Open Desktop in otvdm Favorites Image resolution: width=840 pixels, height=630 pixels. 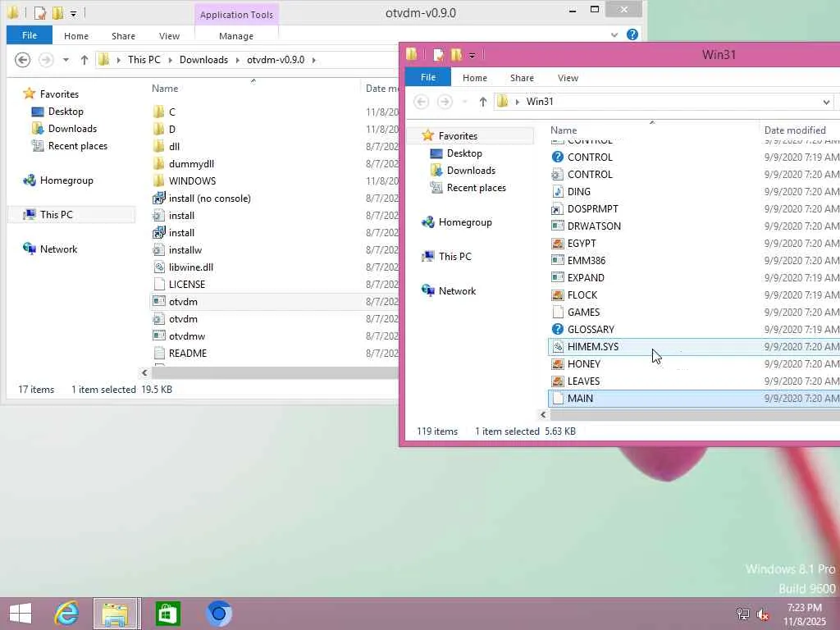click(66, 112)
